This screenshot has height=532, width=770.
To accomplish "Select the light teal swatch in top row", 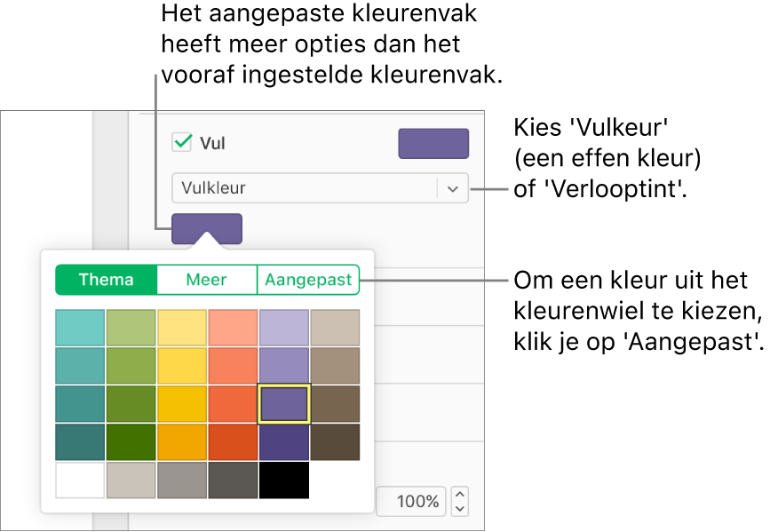I will 80,328.
